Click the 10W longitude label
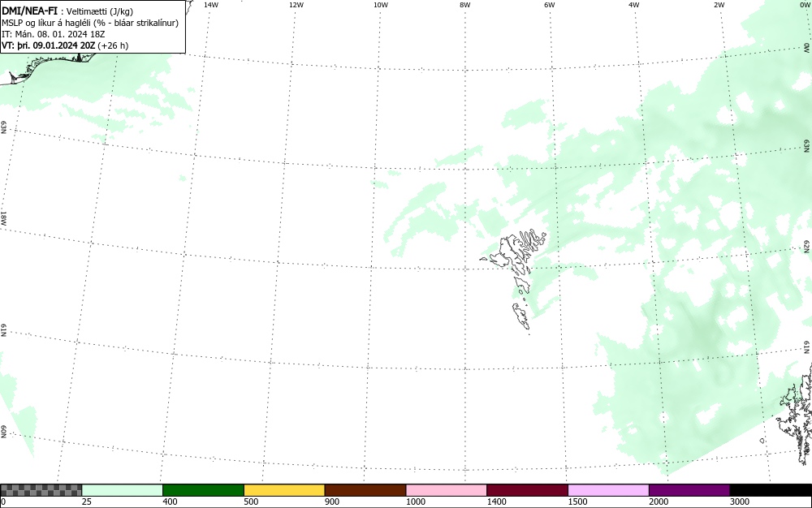The height and width of the screenshot is (508, 812). click(x=381, y=5)
